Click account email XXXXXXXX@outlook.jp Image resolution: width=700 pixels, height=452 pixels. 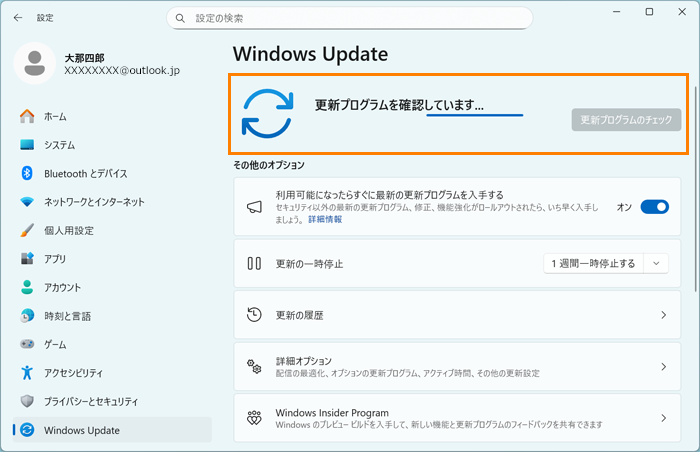click(x=122, y=71)
